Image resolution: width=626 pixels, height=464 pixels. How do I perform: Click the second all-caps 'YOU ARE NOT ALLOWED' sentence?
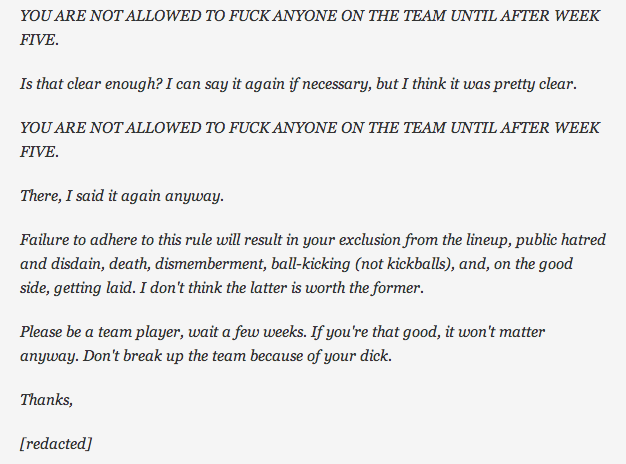point(310,128)
